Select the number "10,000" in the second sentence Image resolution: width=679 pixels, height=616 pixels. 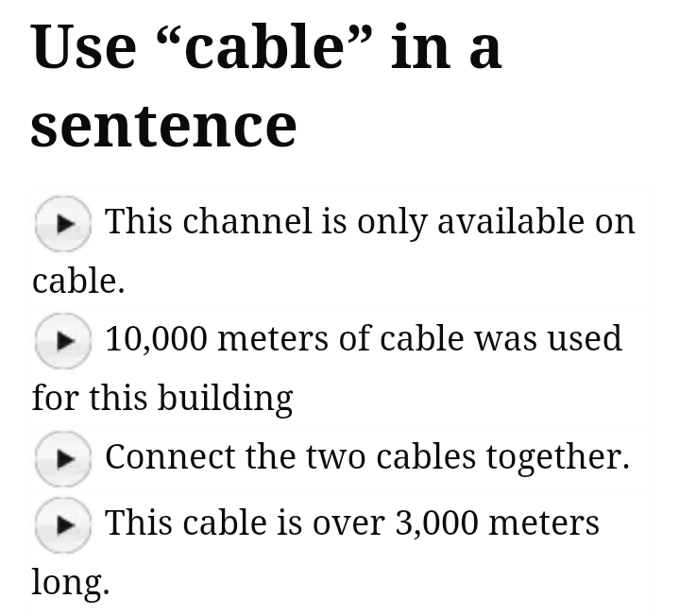(x=156, y=338)
